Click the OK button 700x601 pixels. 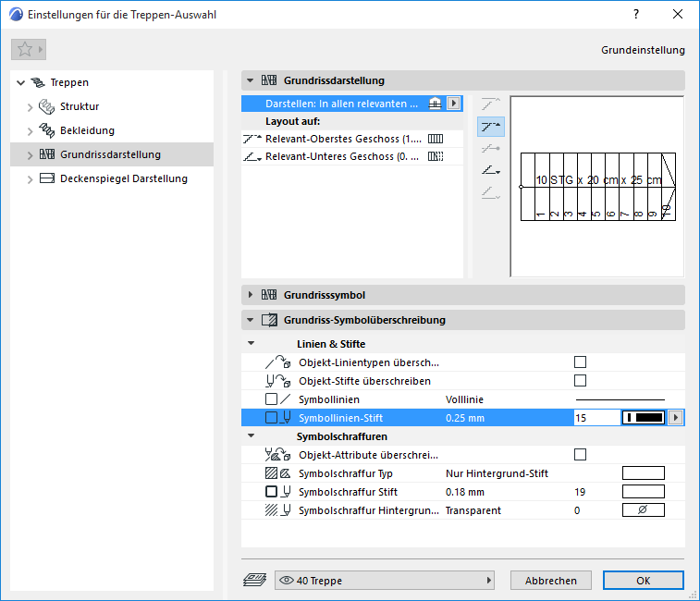click(644, 581)
